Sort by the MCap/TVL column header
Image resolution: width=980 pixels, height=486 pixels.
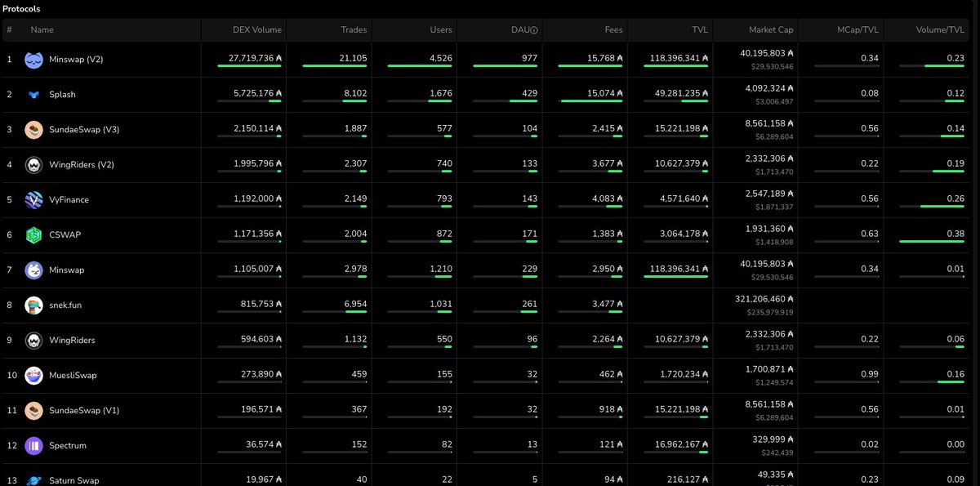click(x=860, y=30)
